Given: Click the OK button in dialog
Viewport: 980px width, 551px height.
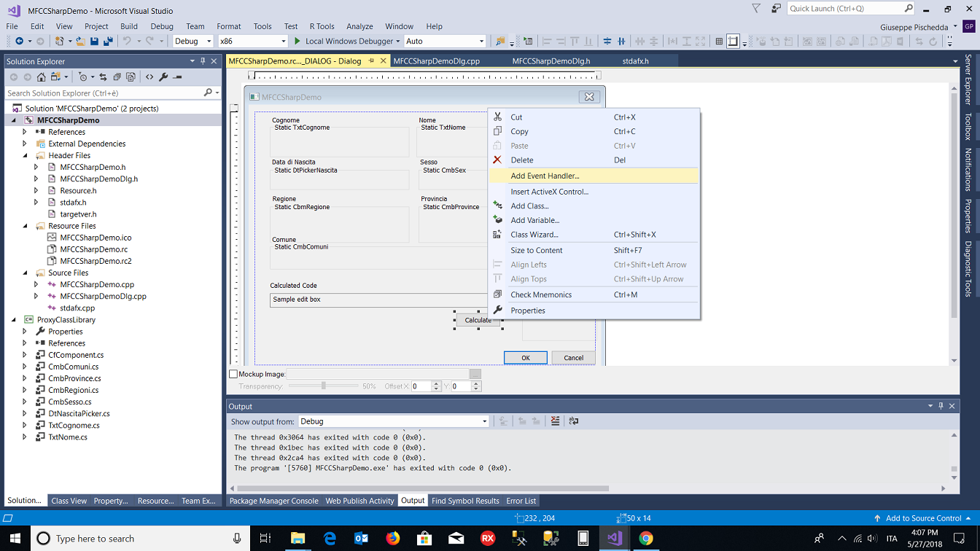Looking at the screenshot, I should pos(525,357).
